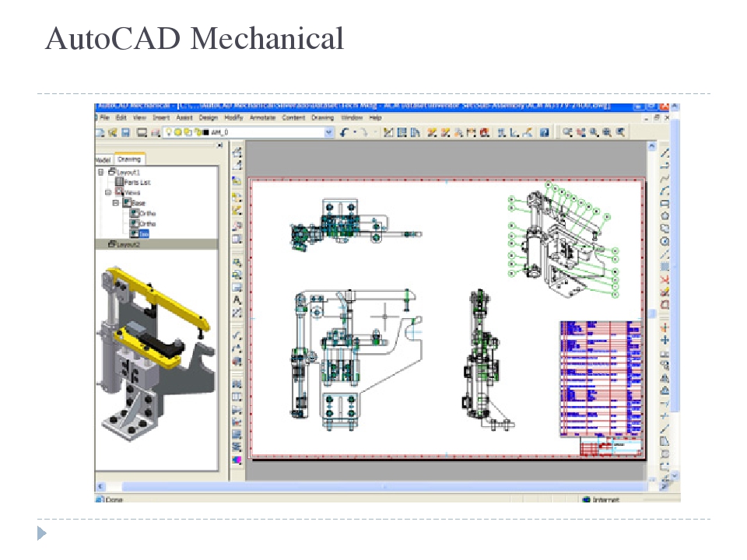The width and height of the screenshot is (747, 560).
Task: Open the Help menu
Action: (375, 117)
